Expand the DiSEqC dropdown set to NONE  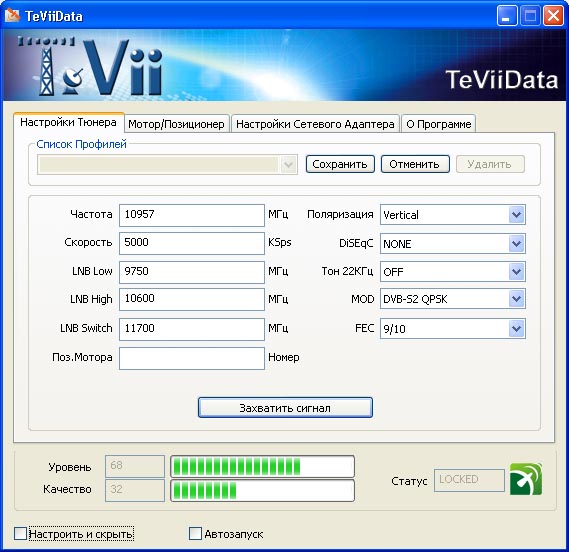click(453, 244)
